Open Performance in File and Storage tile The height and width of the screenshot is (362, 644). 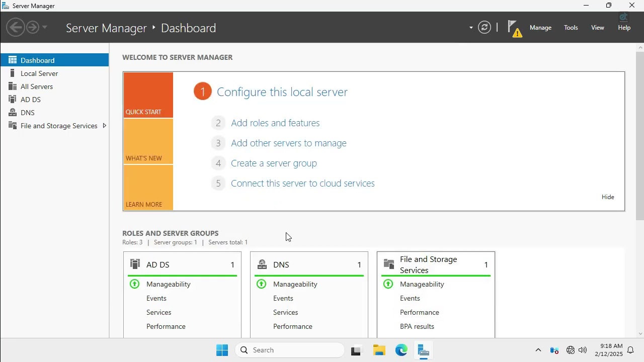tap(420, 312)
